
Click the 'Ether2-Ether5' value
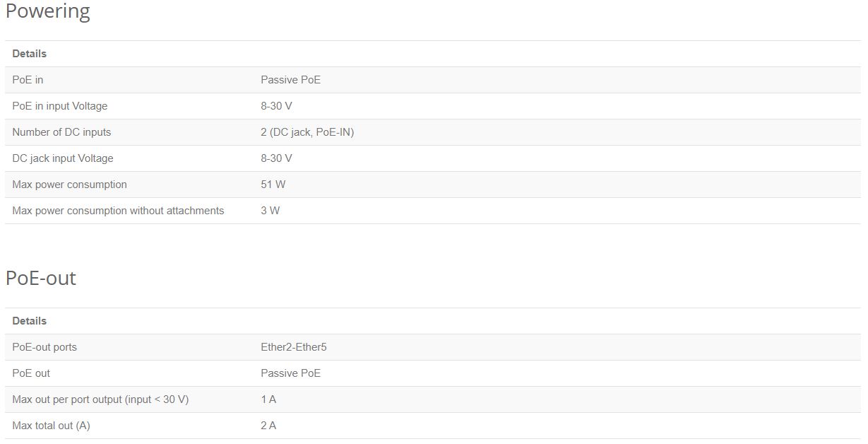coord(294,347)
